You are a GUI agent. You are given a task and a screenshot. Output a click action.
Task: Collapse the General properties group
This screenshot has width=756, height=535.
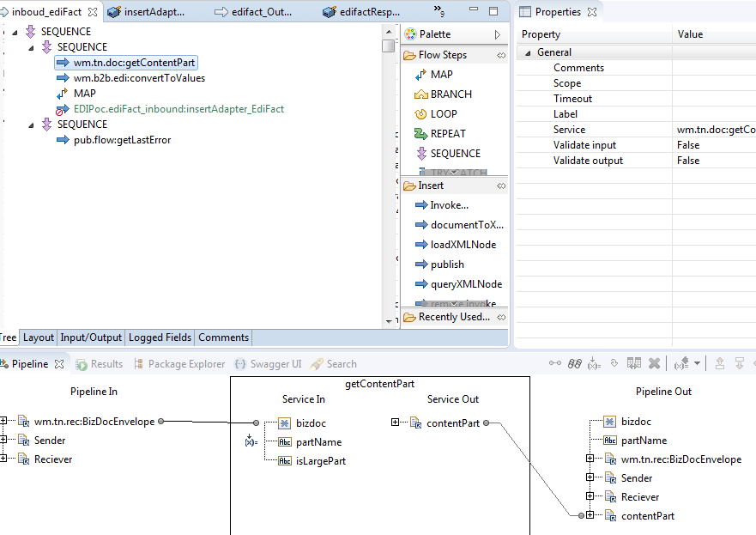(x=528, y=52)
